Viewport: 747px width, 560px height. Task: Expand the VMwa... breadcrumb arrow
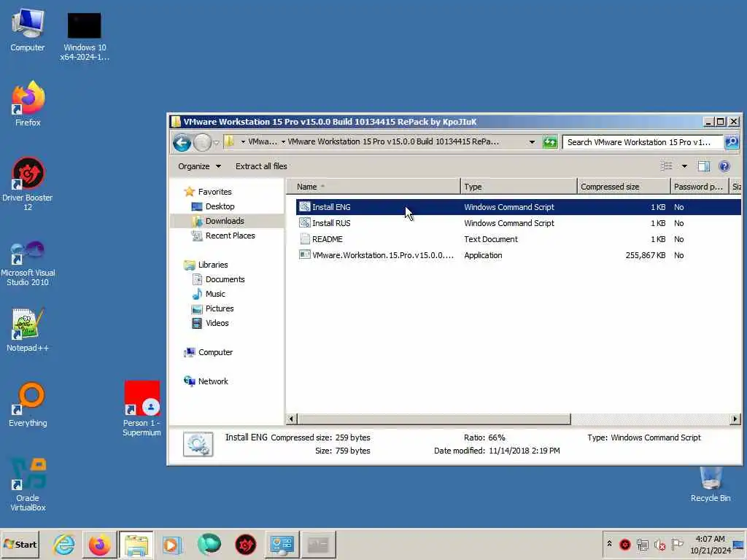tap(283, 142)
